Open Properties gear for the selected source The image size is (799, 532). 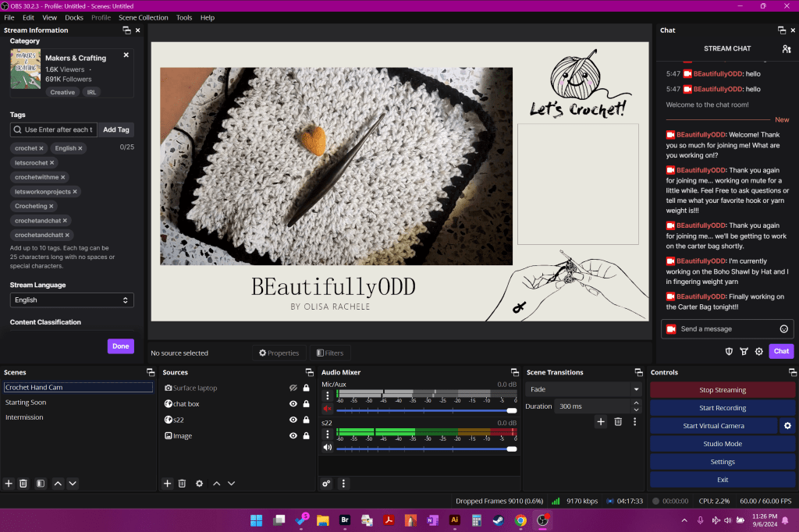[x=198, y=483]
